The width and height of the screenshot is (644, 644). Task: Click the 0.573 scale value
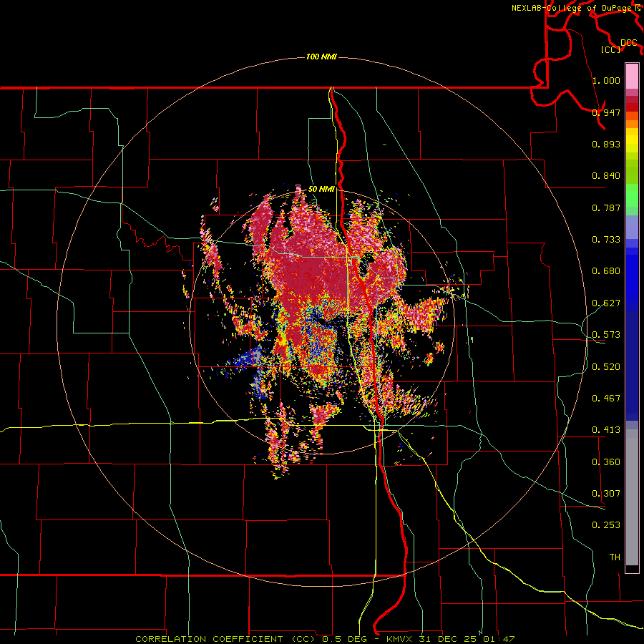[606, 335]
